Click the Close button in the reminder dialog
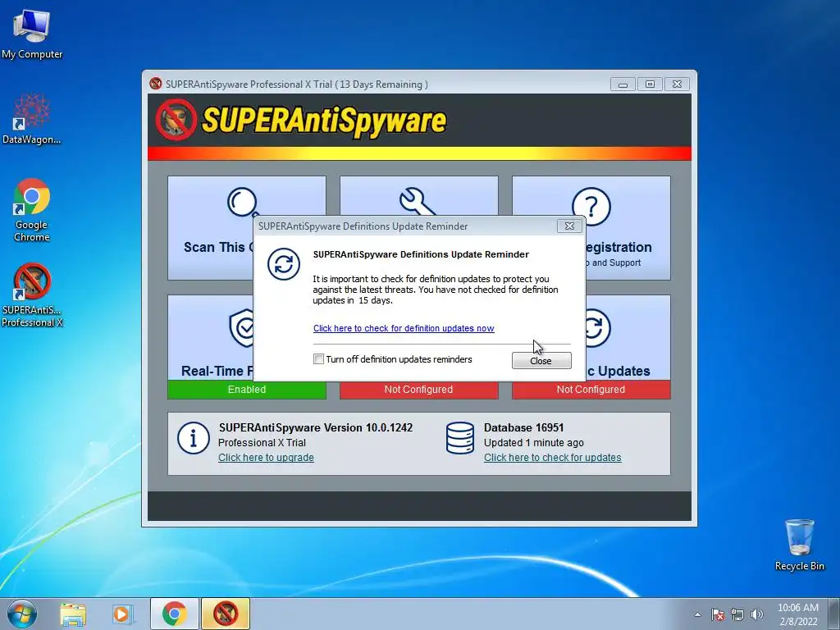The image size is (840, 630). (541, 361)
